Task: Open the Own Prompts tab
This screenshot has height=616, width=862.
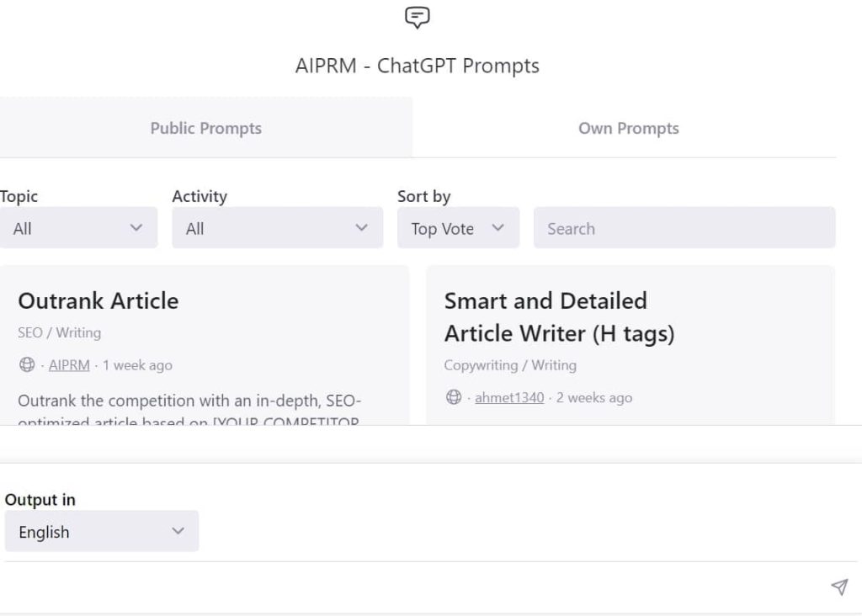Action: point(628,128)
